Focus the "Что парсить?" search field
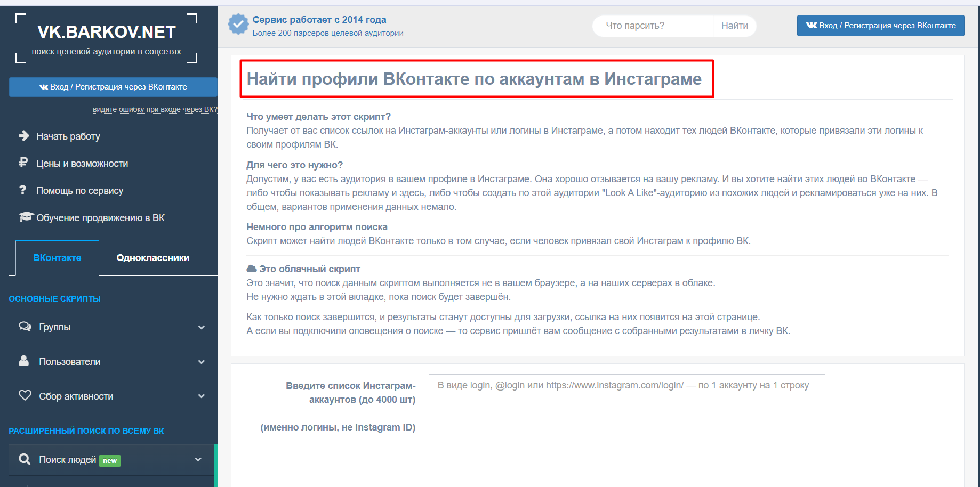The height and width of the screenshot is (487, 980). (x=653, y=26)
